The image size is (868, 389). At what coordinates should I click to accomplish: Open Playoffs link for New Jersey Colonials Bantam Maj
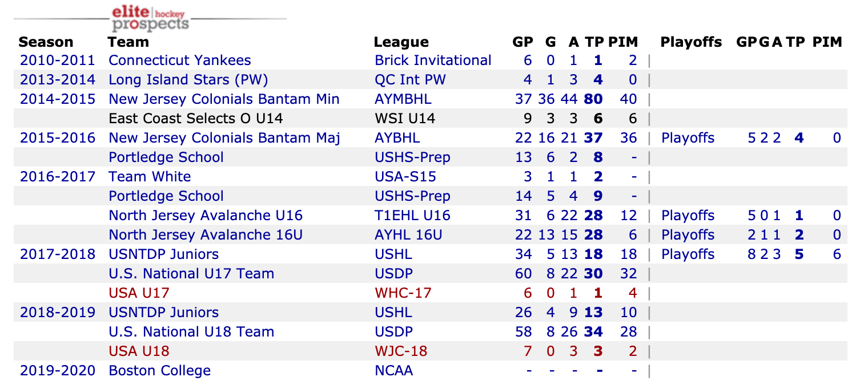click(x=688, y=138)
